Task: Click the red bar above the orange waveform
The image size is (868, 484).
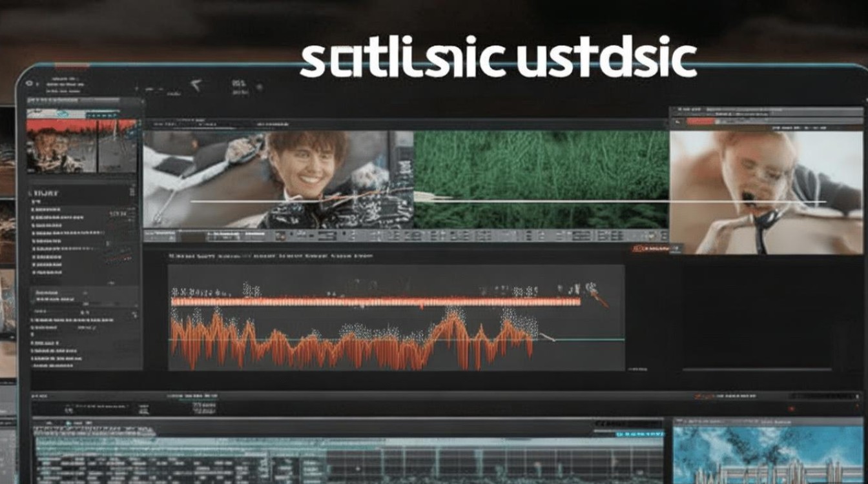Action: 375,301
